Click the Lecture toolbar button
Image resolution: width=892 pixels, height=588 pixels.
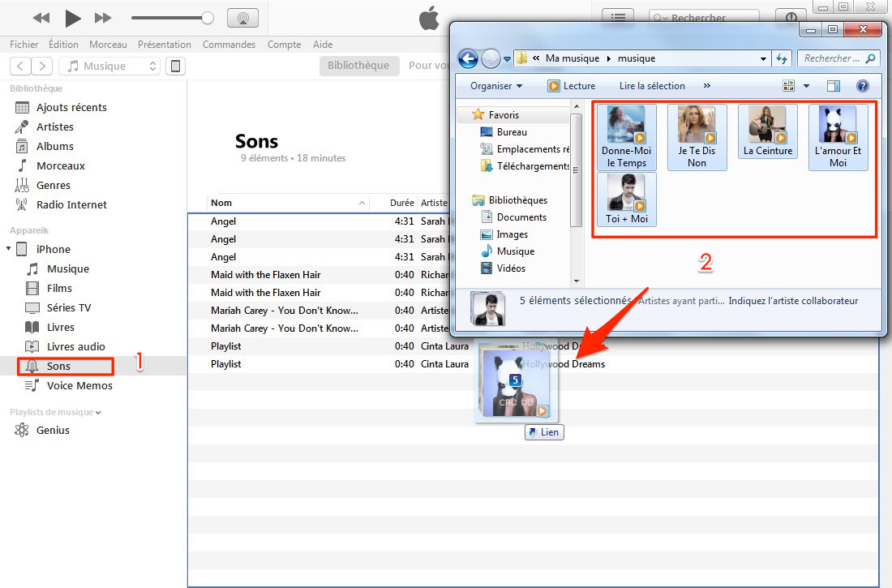click(572, 86)
